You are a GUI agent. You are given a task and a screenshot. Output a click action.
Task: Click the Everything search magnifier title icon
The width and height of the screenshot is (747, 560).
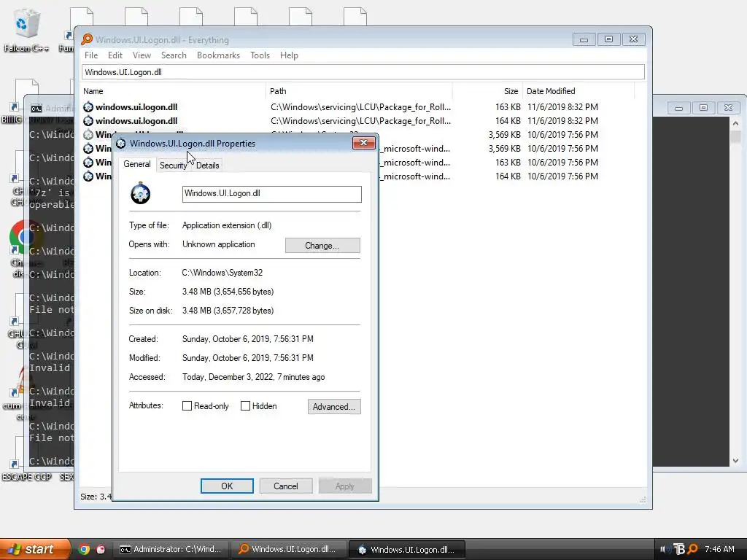[87, 39]
